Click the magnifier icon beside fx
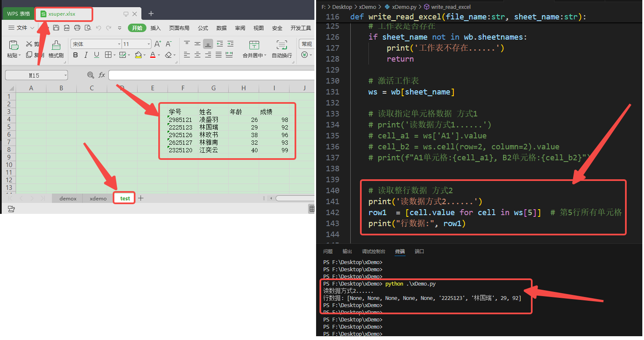Screen dimensions: 644x340 pyautogui.click(x=90, y=75)
